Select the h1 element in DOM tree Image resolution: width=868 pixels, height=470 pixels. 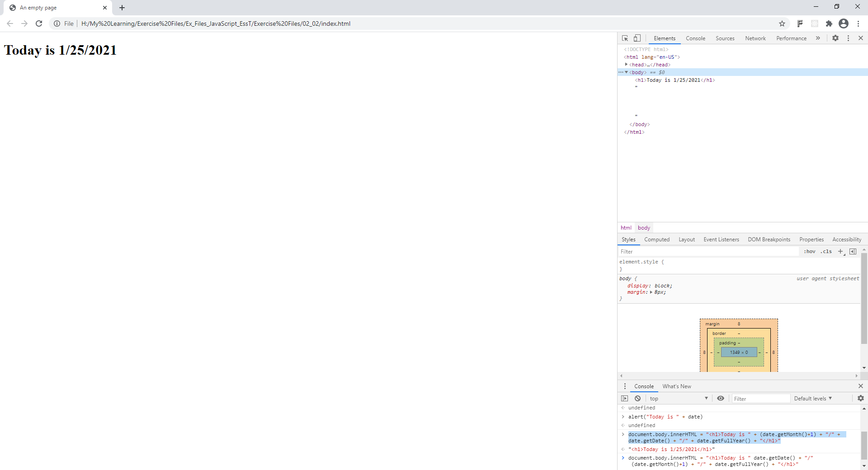coord(675,80)
